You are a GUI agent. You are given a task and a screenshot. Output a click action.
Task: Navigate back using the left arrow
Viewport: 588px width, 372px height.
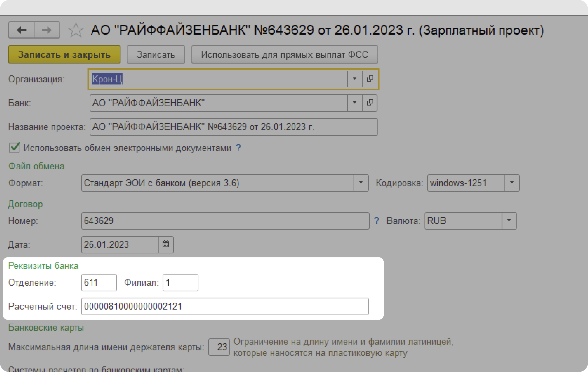coord(22,30)
